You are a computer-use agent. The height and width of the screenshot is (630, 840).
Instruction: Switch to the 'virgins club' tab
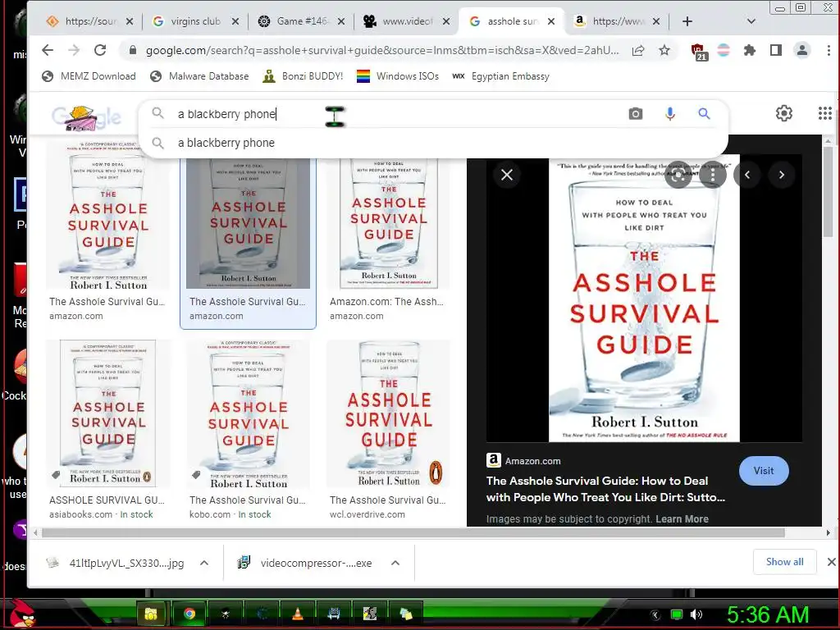tap(194, 21)
